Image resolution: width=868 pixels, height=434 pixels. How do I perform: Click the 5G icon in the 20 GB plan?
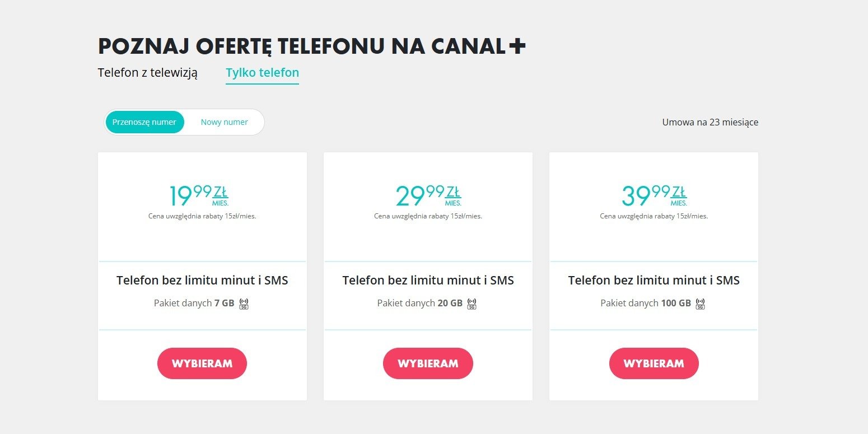(471, 303)
